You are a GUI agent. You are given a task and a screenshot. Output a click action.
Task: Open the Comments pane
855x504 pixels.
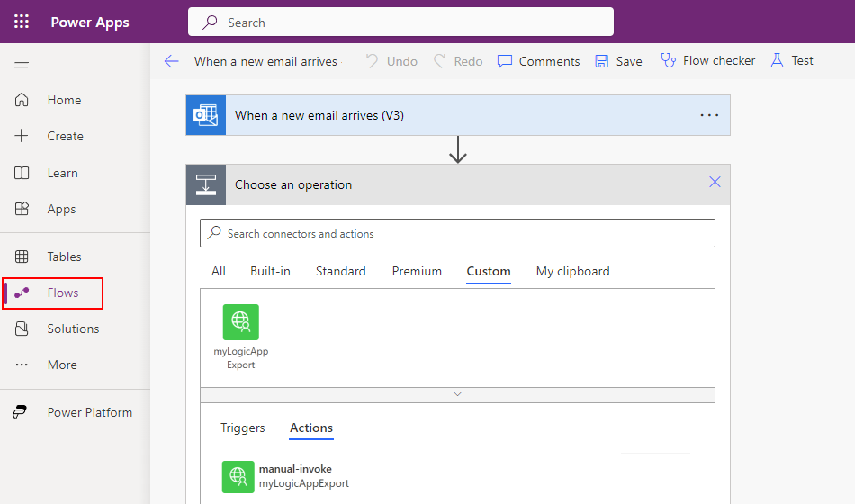[x=538, y=61]
